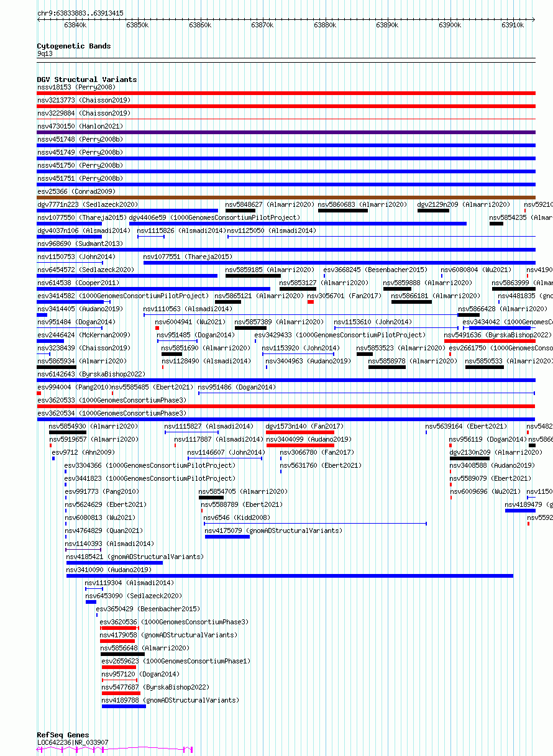Screen dimensions: 553x756
Task: Select nsv614538 (Cooper2011) label
Action: tap(78, 283)
